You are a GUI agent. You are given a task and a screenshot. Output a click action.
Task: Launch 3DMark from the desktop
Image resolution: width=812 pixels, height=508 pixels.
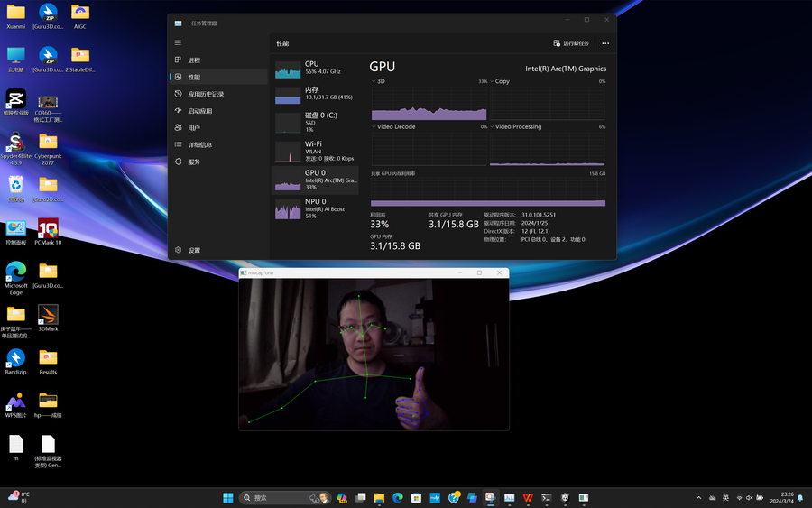click(x=47, y=317)
